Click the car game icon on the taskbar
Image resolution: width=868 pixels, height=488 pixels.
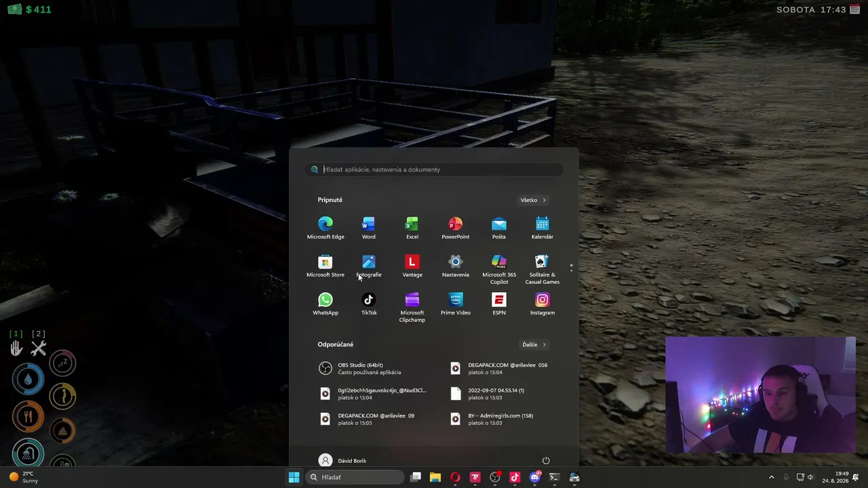[x=574, y=477]
